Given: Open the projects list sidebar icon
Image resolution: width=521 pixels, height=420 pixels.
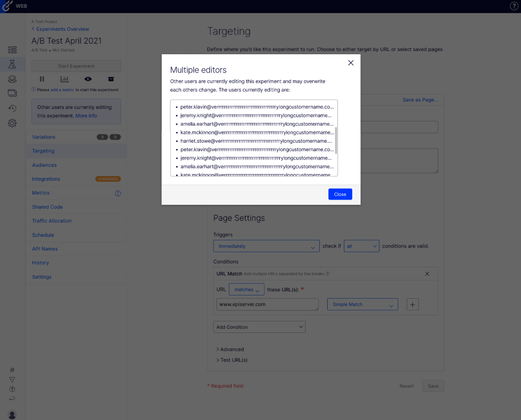Looking at the screenshot, I should [x=13, y=50].
